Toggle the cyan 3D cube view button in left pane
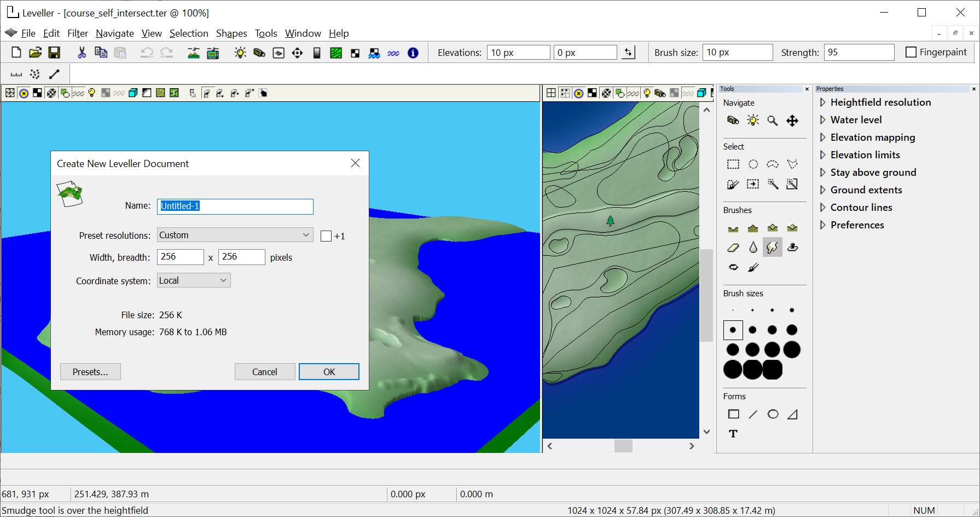The height and width of the screenshot is (517, 980). [132, 93]
